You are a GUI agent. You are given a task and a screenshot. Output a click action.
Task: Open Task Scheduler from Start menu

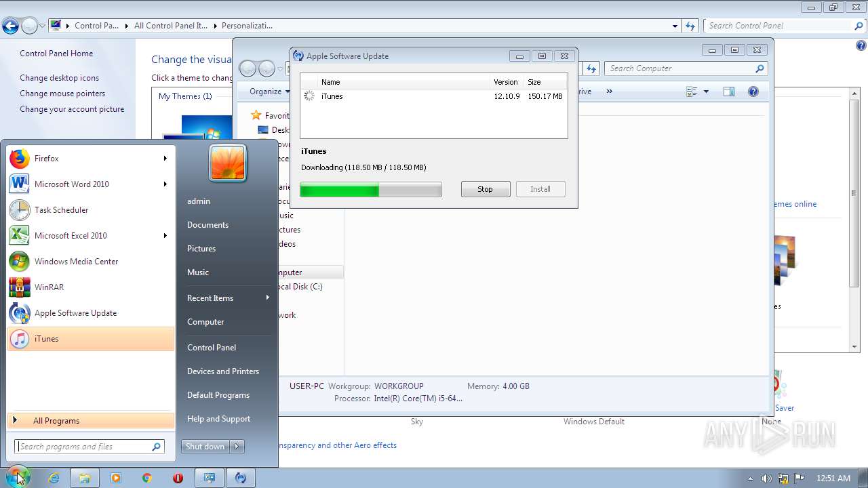pos(91,210)
